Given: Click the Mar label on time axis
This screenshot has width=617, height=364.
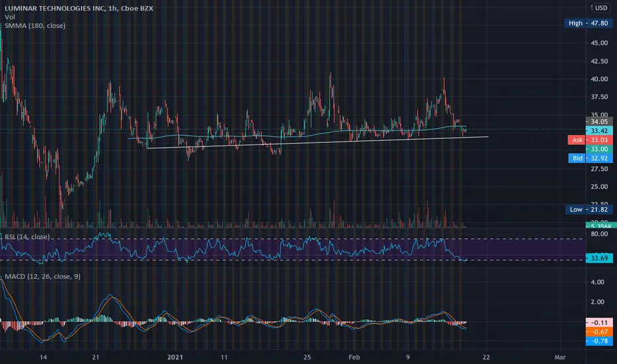Looking at the screenshot, I should [560, 357].
